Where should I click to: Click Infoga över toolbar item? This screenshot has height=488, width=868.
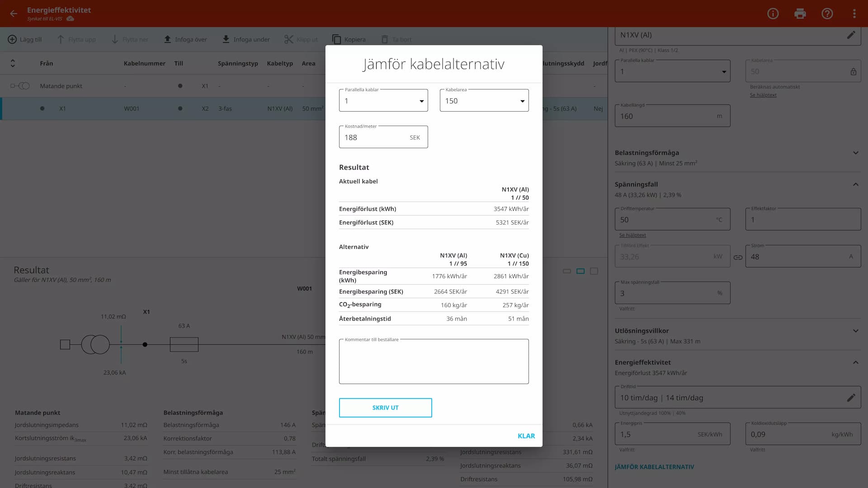click(185, 39)
